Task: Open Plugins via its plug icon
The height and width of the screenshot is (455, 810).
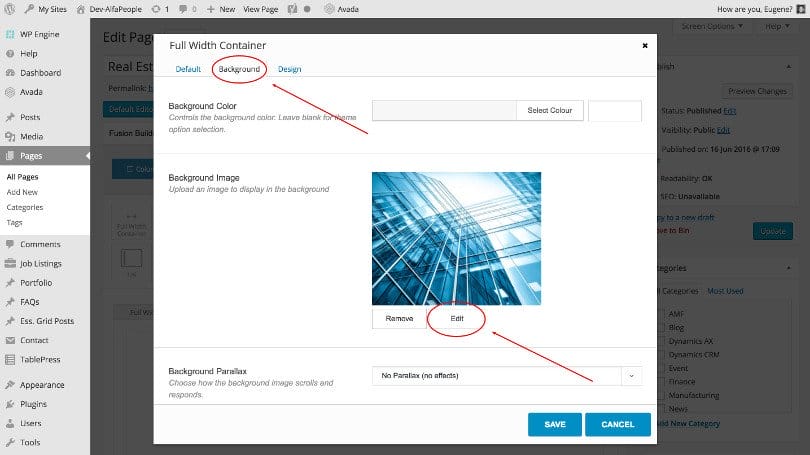Action: pyautogui.click(x=9, y=404)
